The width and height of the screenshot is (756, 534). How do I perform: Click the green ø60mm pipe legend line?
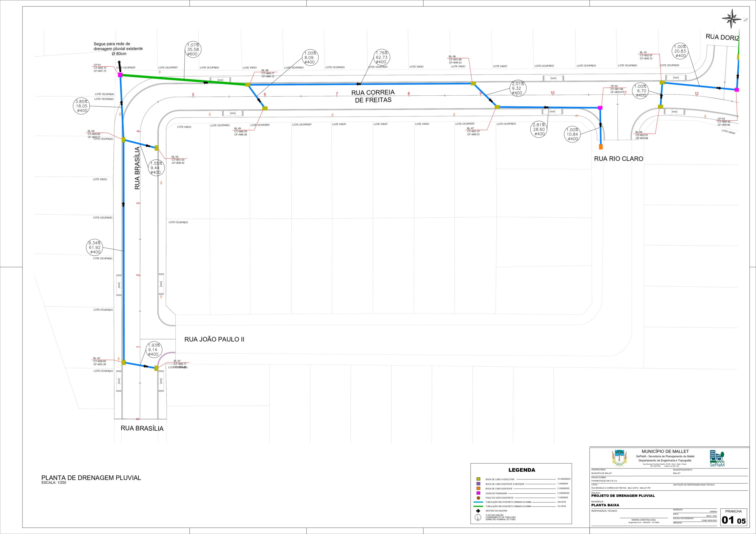(x=478, y=506)
